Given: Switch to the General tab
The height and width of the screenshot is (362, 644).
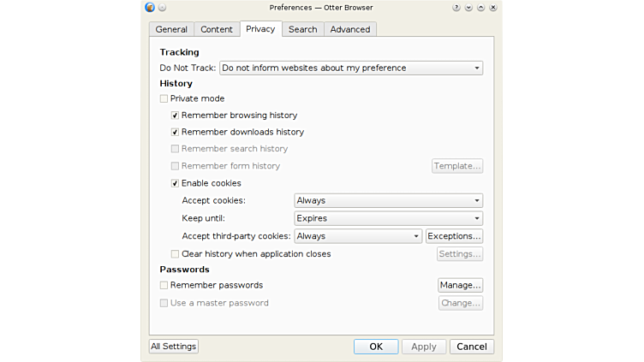Looking at the screenshot, I should coord(171,29).
